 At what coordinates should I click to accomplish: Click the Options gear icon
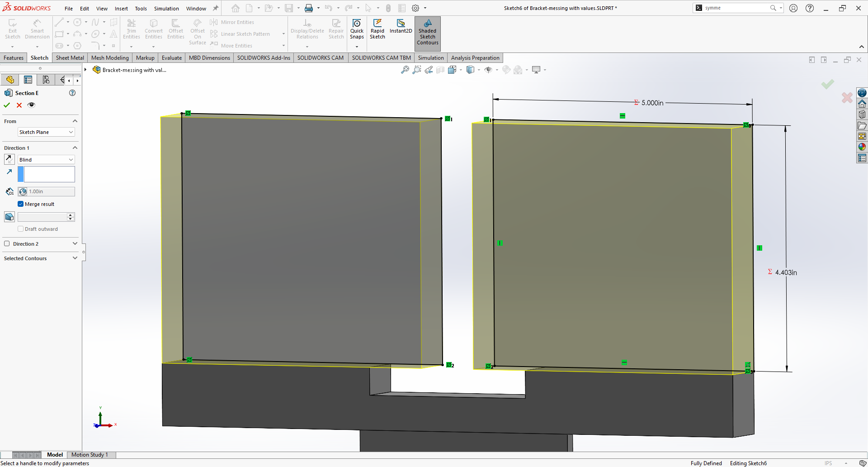[415, 8]
